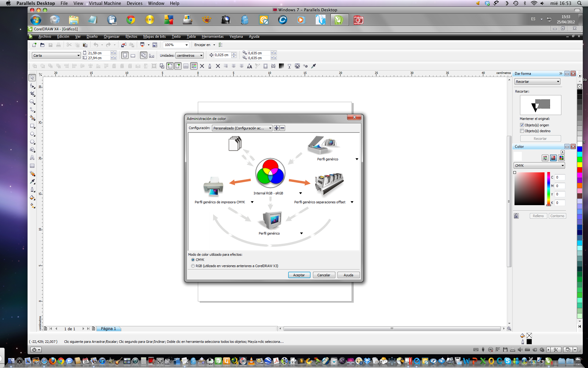This screenshot has height=368, width=588.
Task: Open the Recortar shaping dropdown
Action: coord(537,82)
